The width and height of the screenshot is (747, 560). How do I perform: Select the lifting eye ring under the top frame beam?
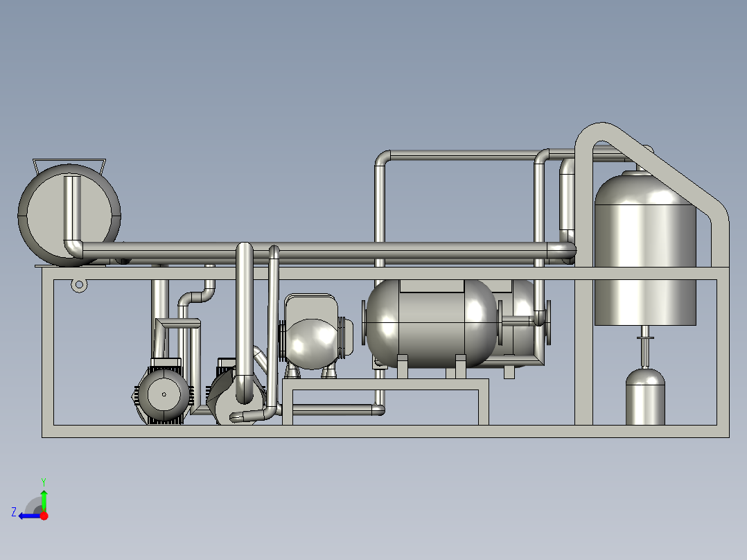[x=79, y=286]
